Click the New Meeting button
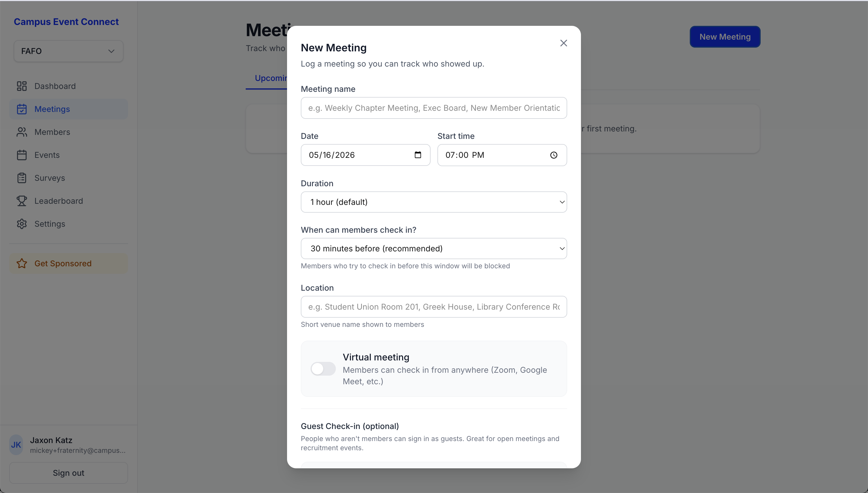 pos(725,36)
